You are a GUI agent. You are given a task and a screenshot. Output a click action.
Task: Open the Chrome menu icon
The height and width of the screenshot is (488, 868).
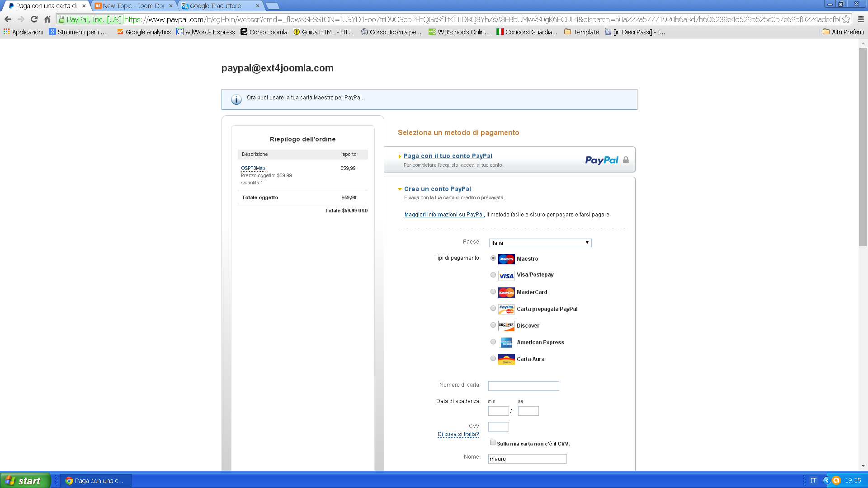[861, 19]
